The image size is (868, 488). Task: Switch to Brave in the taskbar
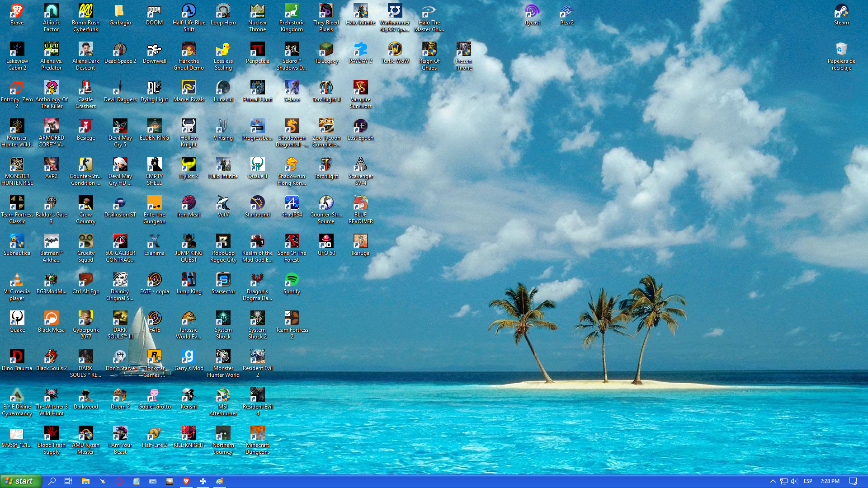[x=186, y=481]
